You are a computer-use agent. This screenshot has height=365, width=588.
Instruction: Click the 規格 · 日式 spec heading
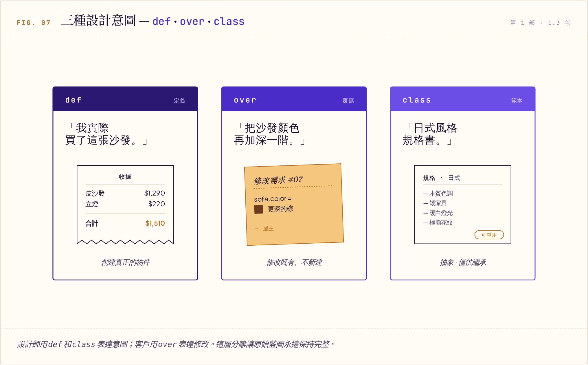pos(442,178)
